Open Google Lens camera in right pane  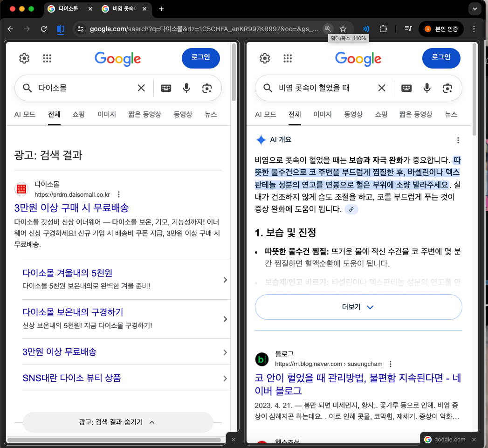pos(447,88)
